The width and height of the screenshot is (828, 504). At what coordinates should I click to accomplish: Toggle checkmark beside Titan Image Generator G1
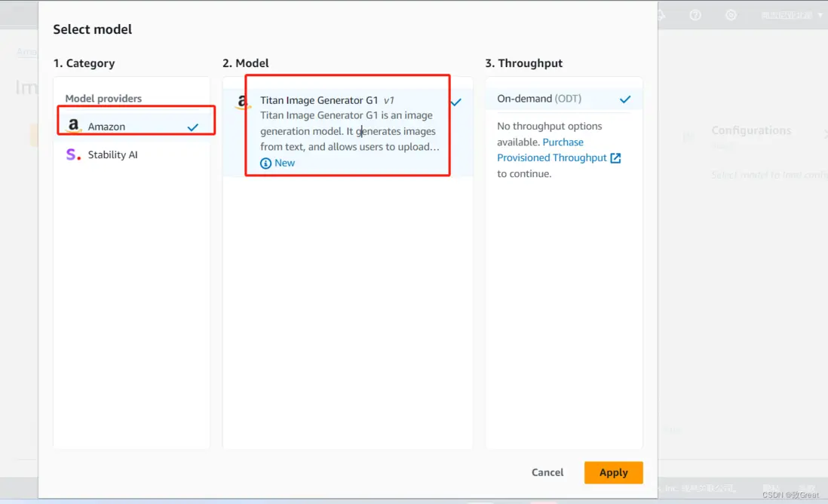pyautogui.click(x=456, y=102)
